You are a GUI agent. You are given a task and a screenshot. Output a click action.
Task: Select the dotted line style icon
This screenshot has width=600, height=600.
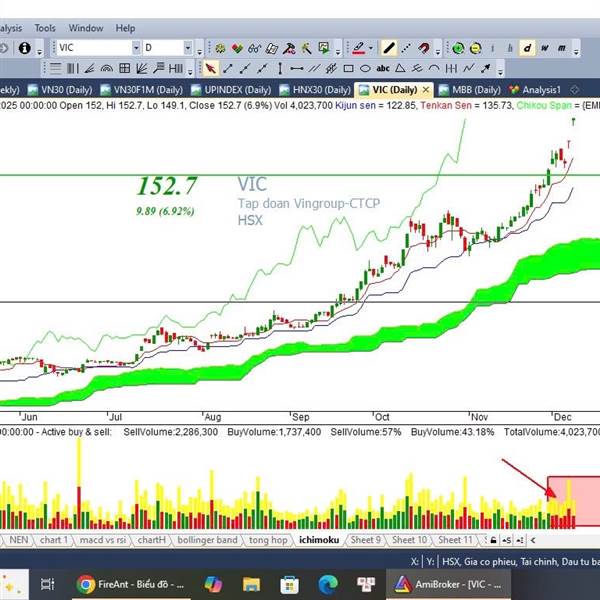click(406, 48)
